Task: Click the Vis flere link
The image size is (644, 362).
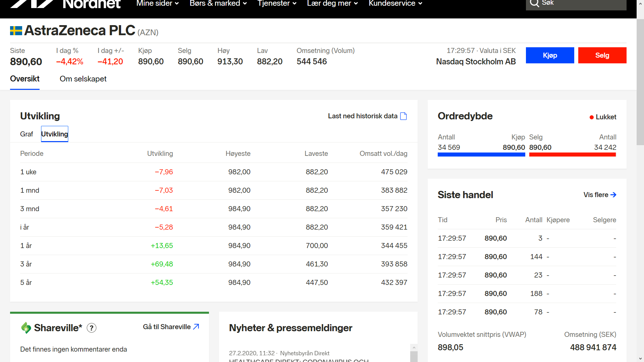Action: click(600, 195)
